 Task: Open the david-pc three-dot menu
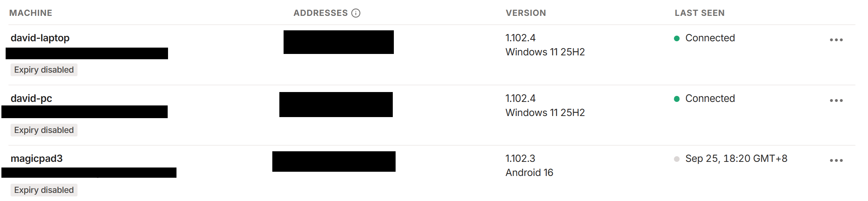tap(836, 100)
